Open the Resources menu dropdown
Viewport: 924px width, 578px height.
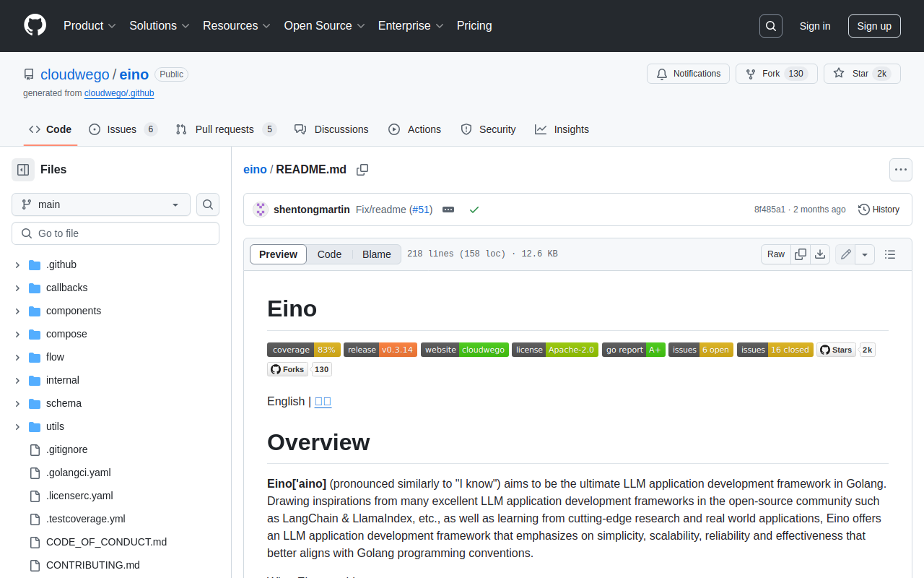pos(237,26)
